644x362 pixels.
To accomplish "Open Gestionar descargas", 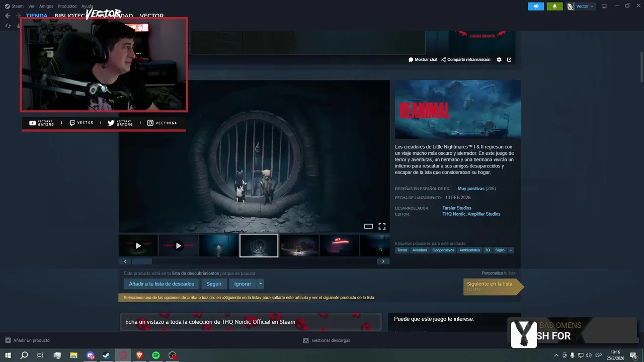I will [x=327, y=340].
